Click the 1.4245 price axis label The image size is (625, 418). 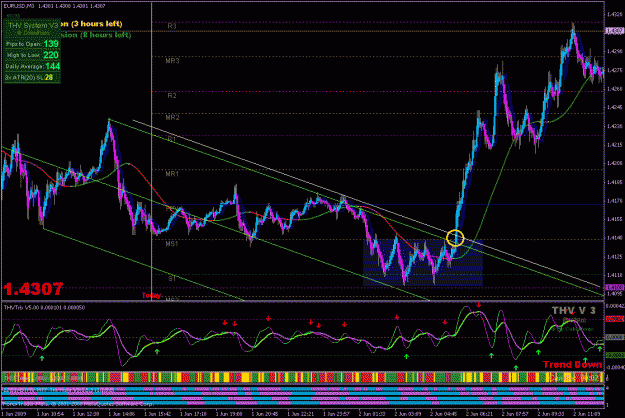pos(614,107)
